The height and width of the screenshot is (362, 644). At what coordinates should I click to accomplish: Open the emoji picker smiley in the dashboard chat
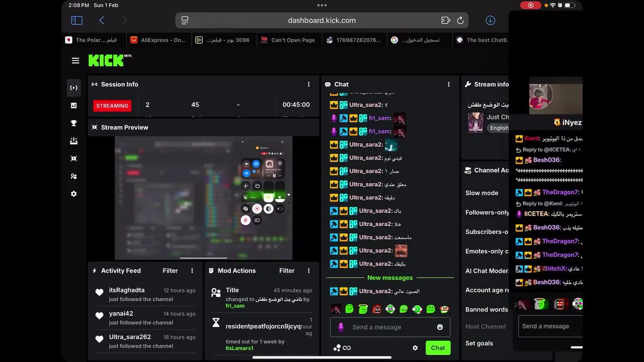[440, 327]
